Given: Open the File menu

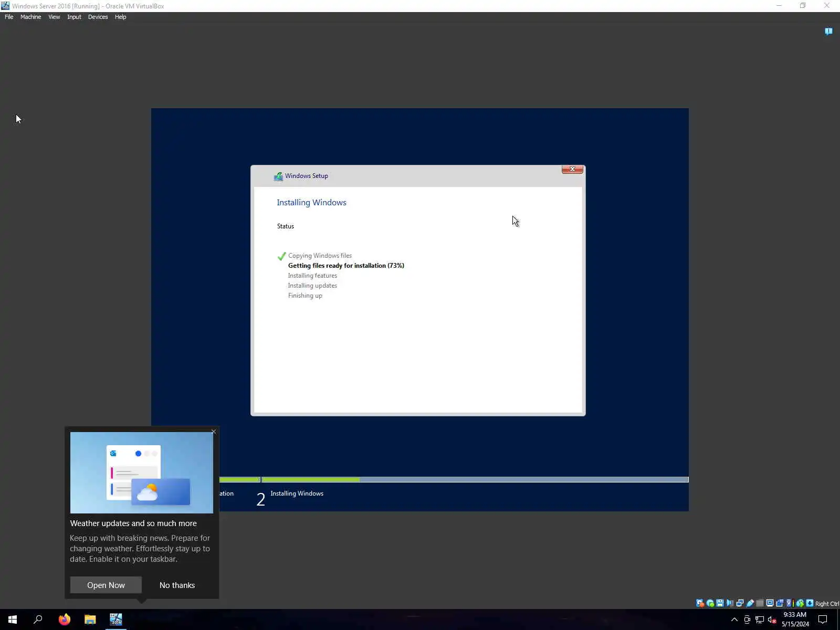Looking at the screenshot, I should pos(9,17).
